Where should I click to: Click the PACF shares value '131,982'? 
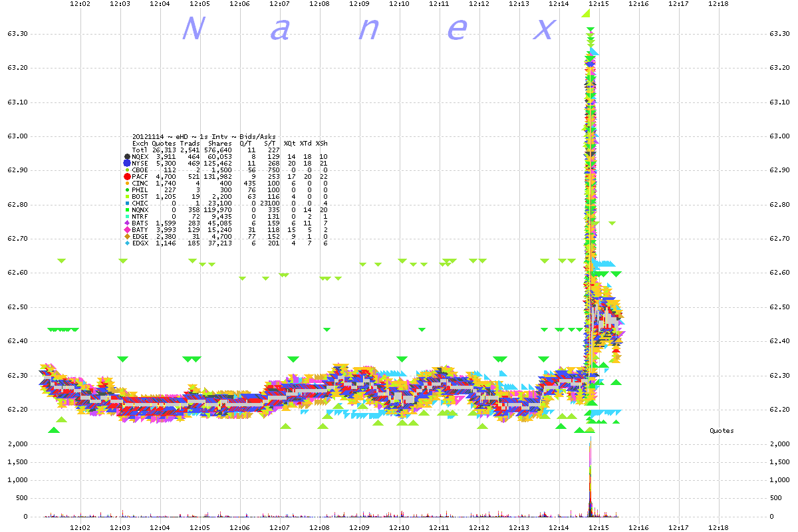218,176
